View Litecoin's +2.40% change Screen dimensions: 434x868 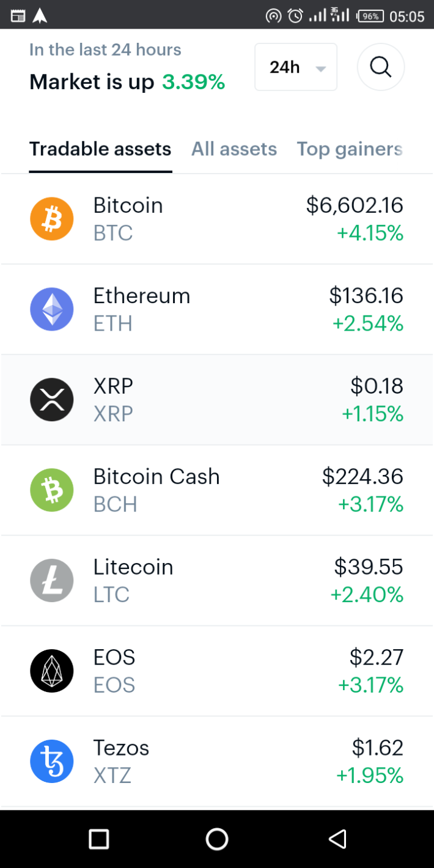[x=367, y=595]
